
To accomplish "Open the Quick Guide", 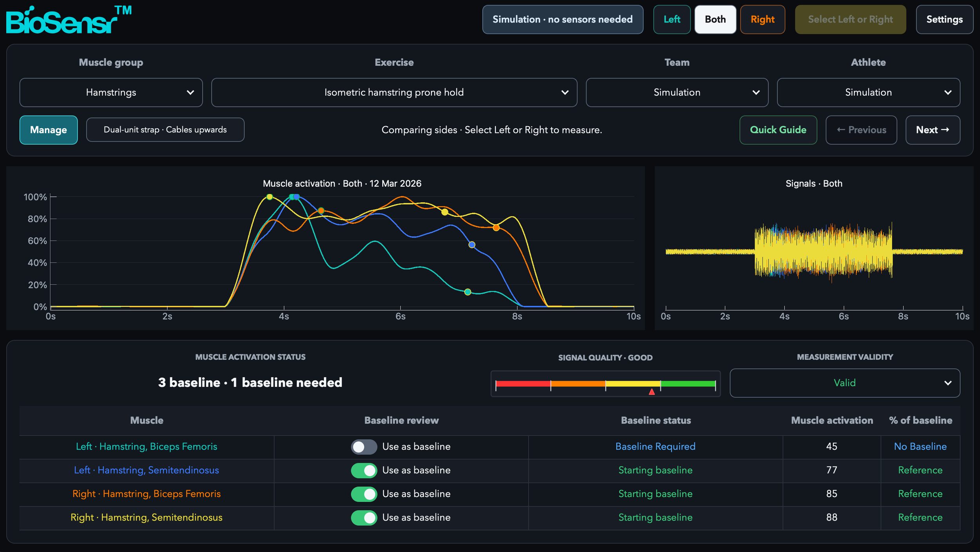I will (778, 130).
